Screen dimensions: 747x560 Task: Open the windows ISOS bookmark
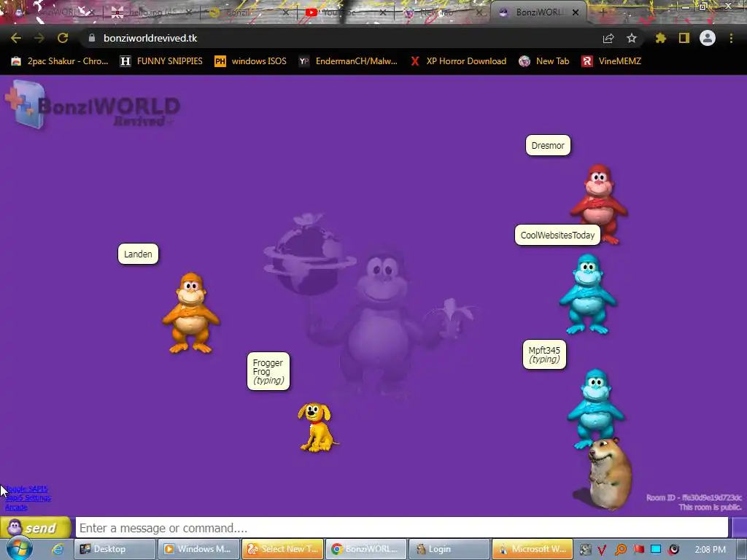click(251, 61)
